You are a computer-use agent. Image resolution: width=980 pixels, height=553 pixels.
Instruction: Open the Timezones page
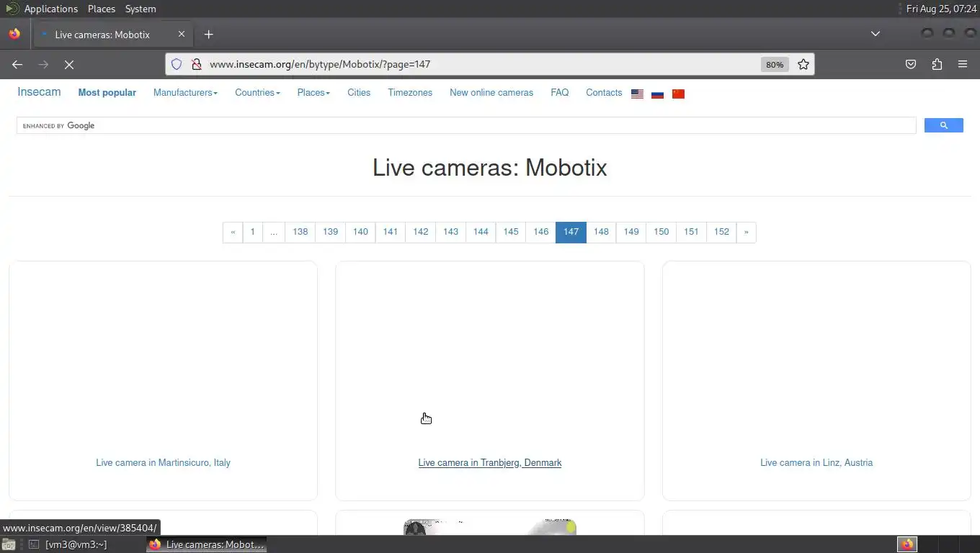click(410, 92)
